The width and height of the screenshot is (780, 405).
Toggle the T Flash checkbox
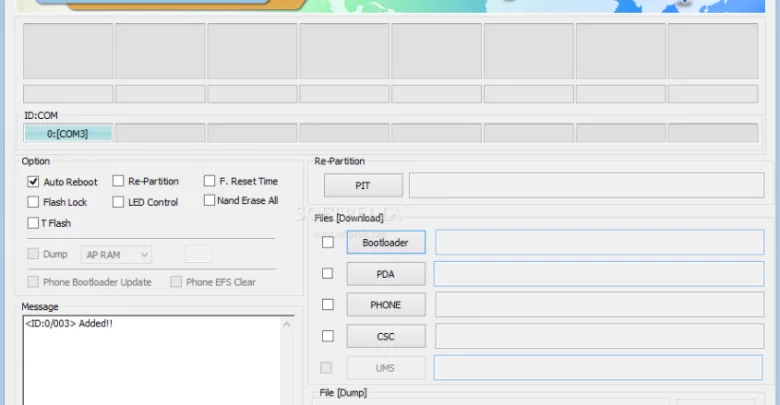pos(34,223)
